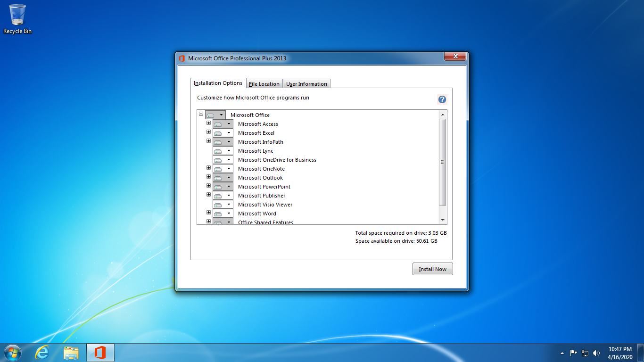Image resolution: width=644 pixels, height=362 pixels.
Task: Open install-state dropdown for Microsoft Excel
Action: (x=223, y=133)
